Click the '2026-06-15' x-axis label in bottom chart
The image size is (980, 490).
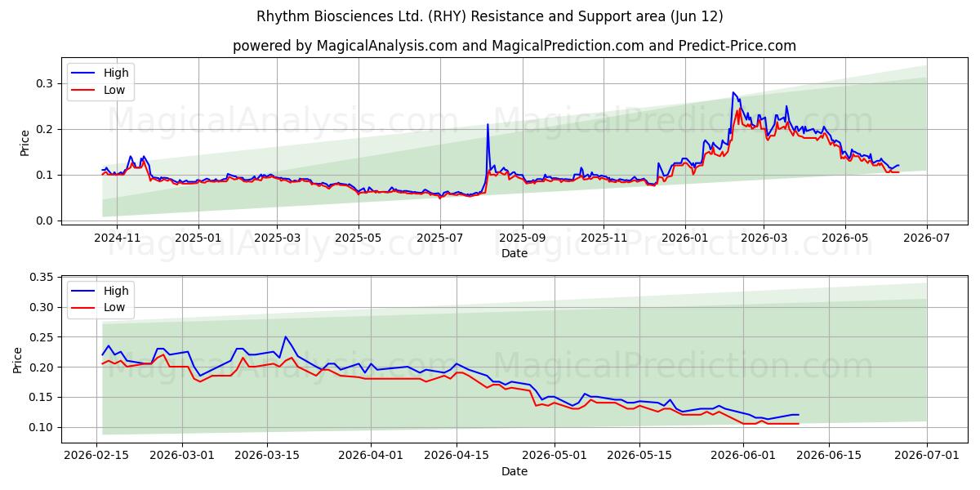pyautogui.click(x=829, y=455)
